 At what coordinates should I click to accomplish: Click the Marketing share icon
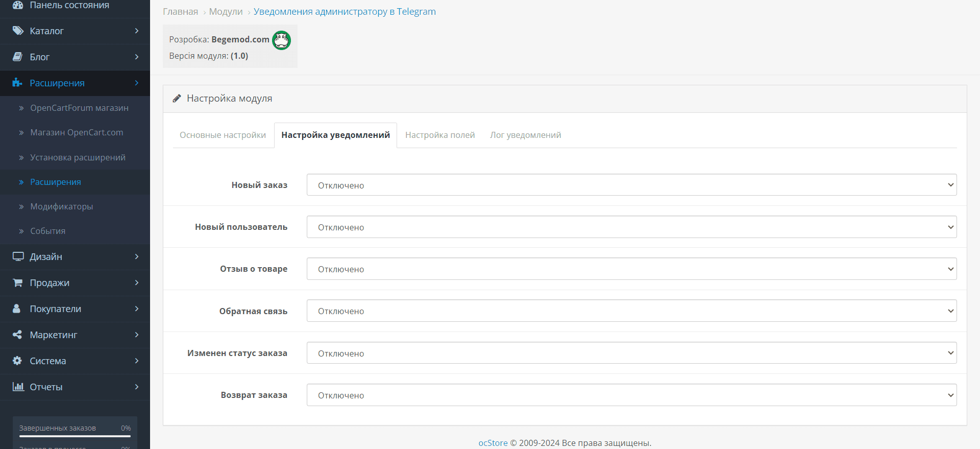[17, 335]
